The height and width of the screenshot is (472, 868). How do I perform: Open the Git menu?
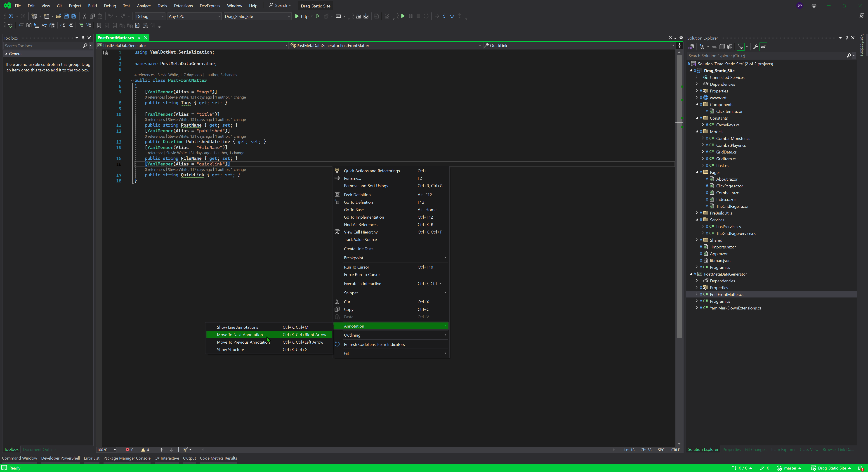[x=59, y=6]
